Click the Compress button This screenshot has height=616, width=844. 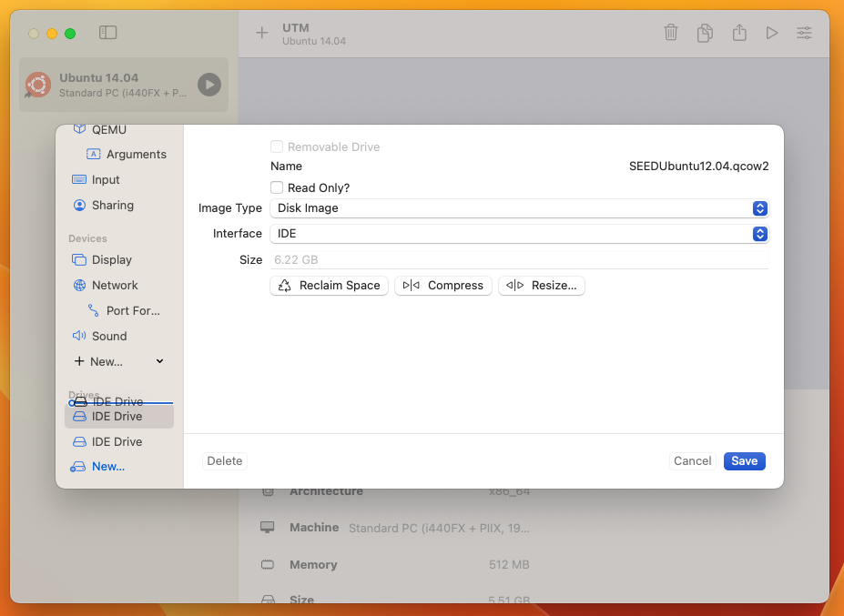click(x=443, y=286)
